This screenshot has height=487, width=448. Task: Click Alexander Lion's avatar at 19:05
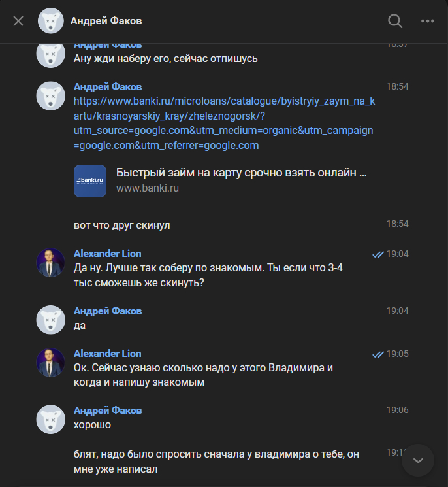[x=50, y=362]
